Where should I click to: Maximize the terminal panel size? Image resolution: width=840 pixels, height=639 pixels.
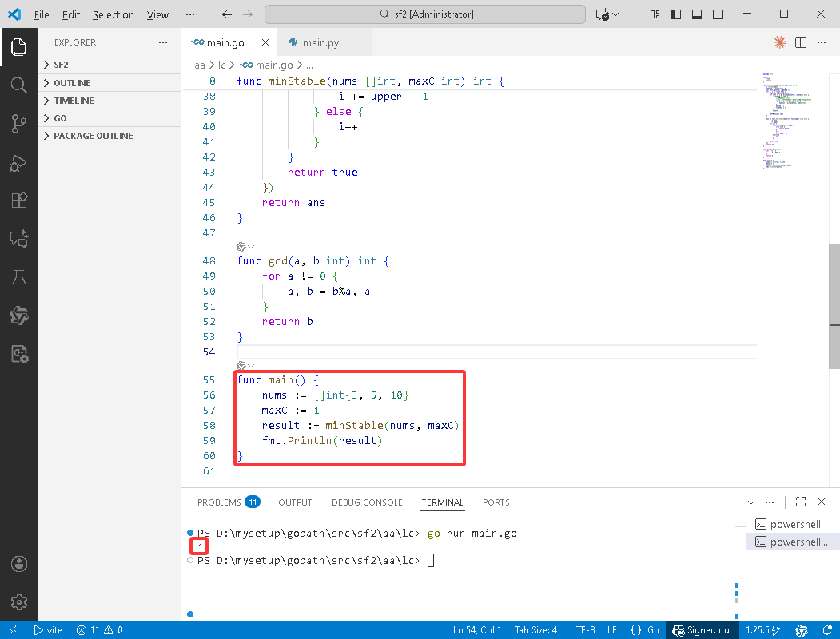click(x=801, y=502)
